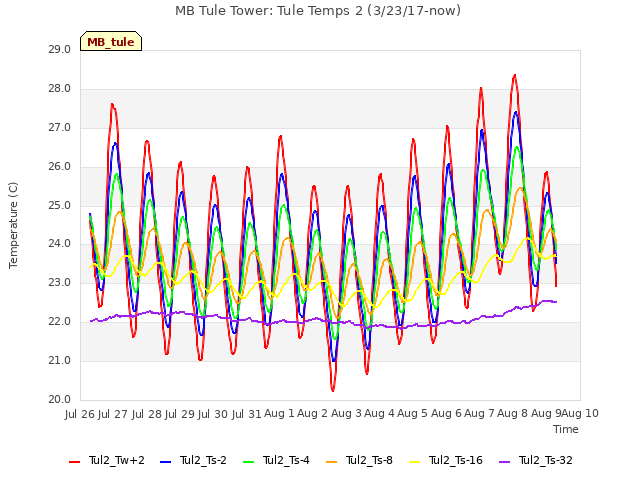This screenshot has width=640, height=480.
Task: Click the red curve's lowest trough near Aug 2
Action: coord(333,390)
